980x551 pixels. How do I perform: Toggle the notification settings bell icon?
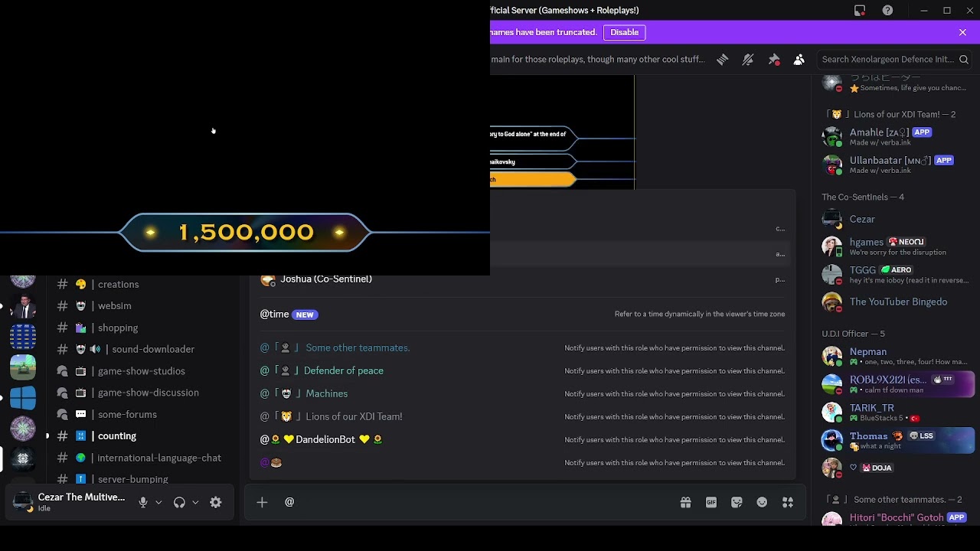tap(748, 60)
